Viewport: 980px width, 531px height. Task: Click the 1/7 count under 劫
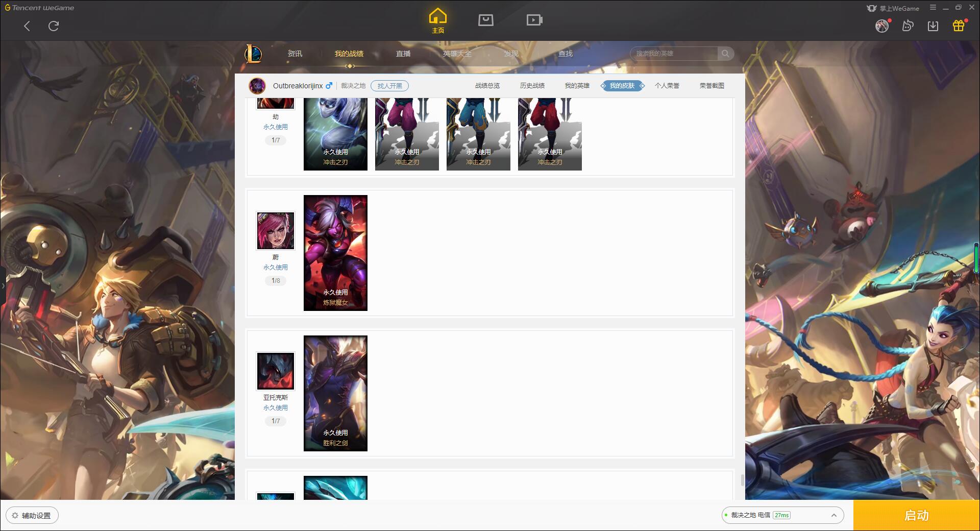[276, 140]
